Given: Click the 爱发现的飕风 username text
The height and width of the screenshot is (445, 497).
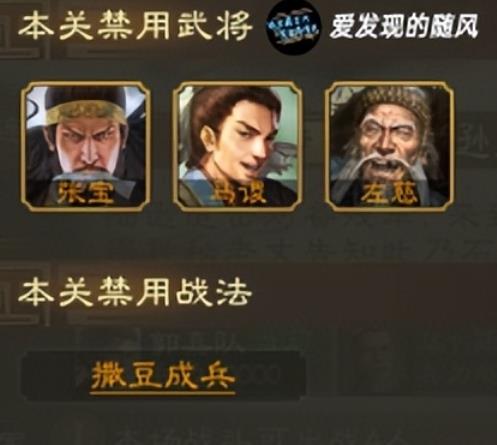Looking at the screenshot, I should click(x=404, y=26).
